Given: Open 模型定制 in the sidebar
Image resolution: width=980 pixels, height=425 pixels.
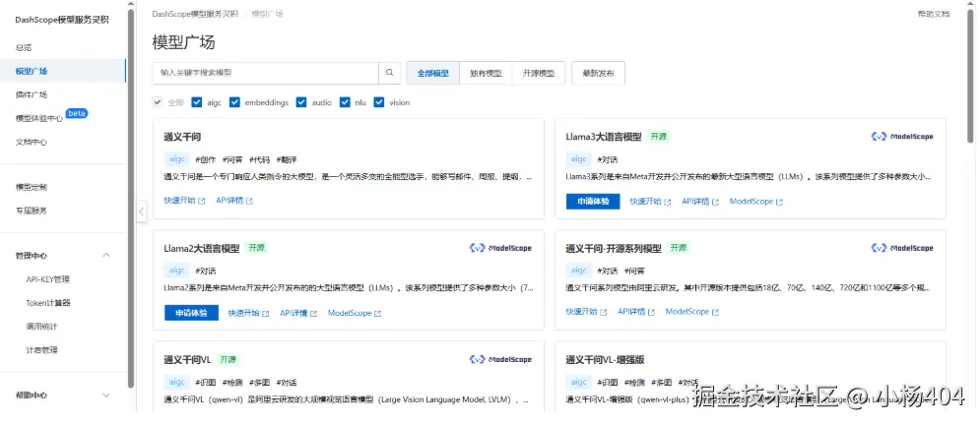Looking at the screenshot, I should coord(32,187).
